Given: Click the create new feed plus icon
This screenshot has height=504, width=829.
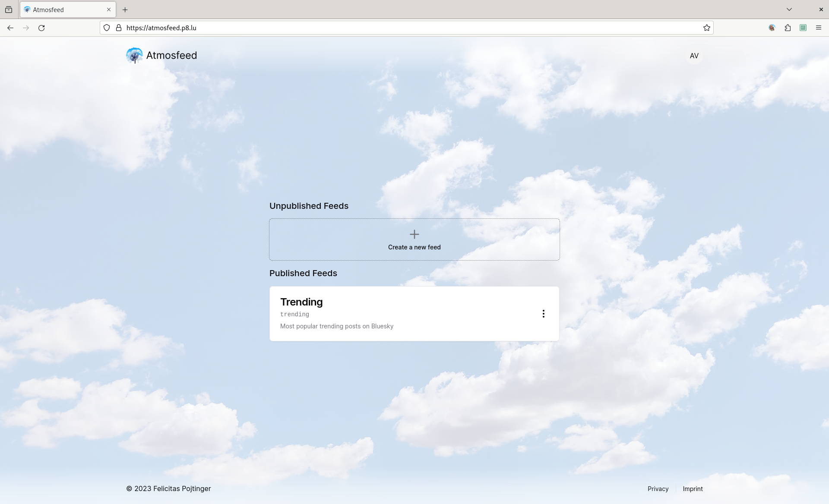Looking at the screenshot, I should [x=414, y=234].
